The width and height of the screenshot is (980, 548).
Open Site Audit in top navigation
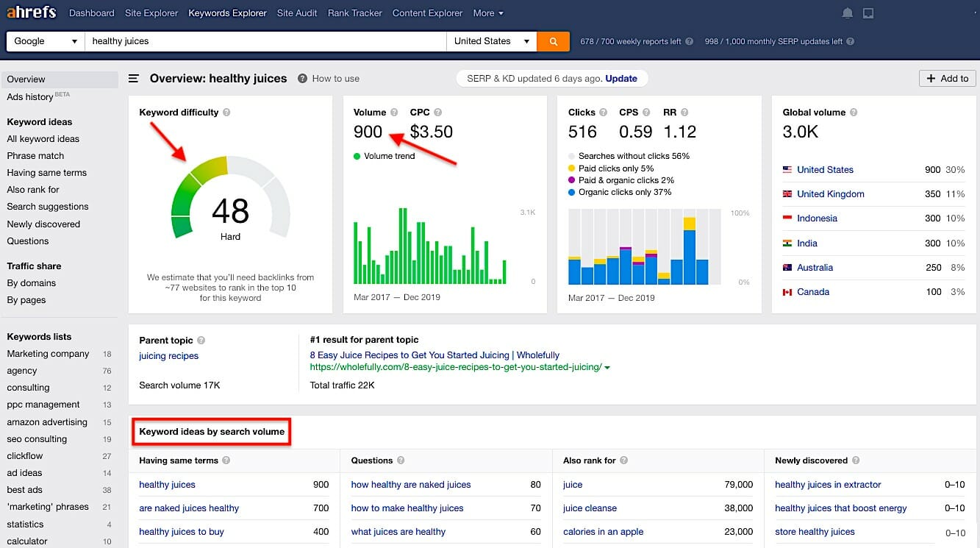(x=297, y=13)
